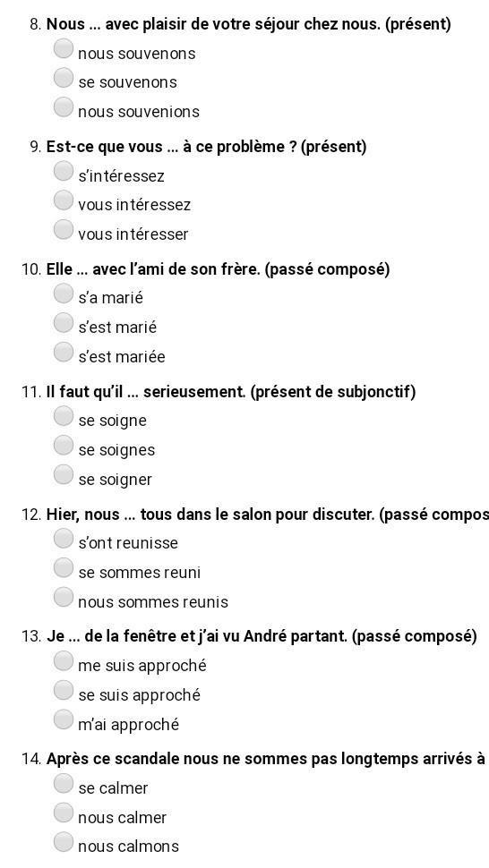Viewport: 489px width, 868px height.
Task: Pick 'm'ai approché' radio button
Action: 64,719
